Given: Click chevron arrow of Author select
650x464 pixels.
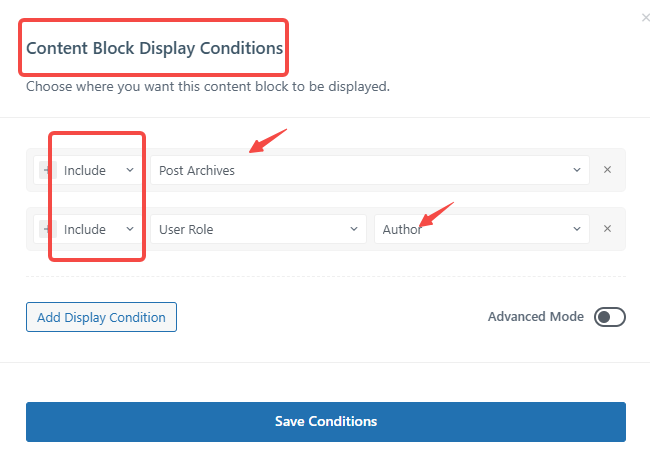Looking at the screenshot, I should coord(577,229).
